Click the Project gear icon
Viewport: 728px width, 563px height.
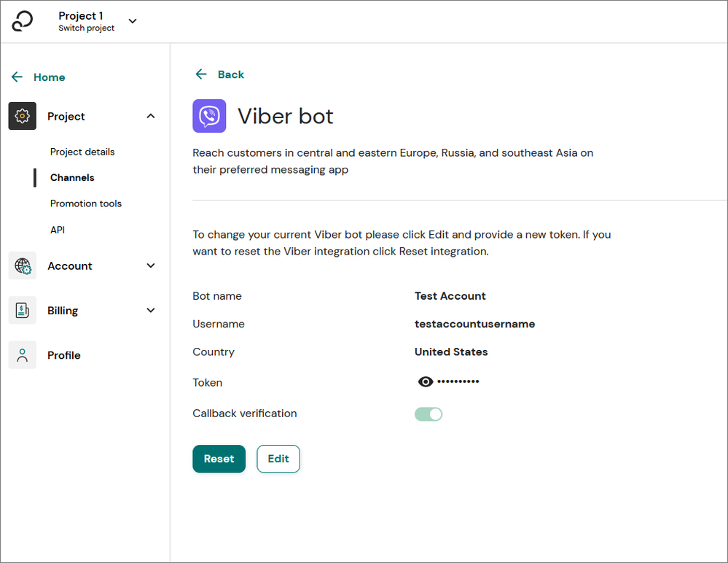click(23, 116)
